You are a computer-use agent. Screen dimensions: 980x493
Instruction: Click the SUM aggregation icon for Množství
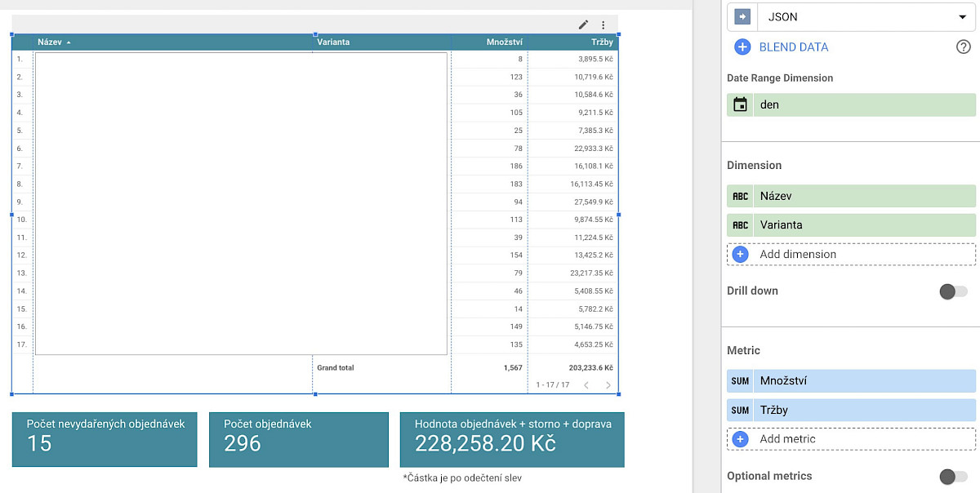click(741, 380)
